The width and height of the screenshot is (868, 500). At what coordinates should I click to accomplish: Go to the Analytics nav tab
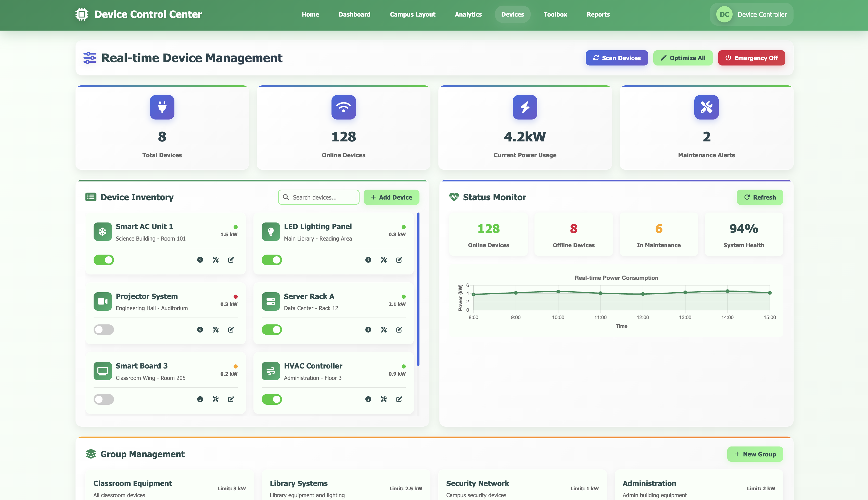point(468,15)
